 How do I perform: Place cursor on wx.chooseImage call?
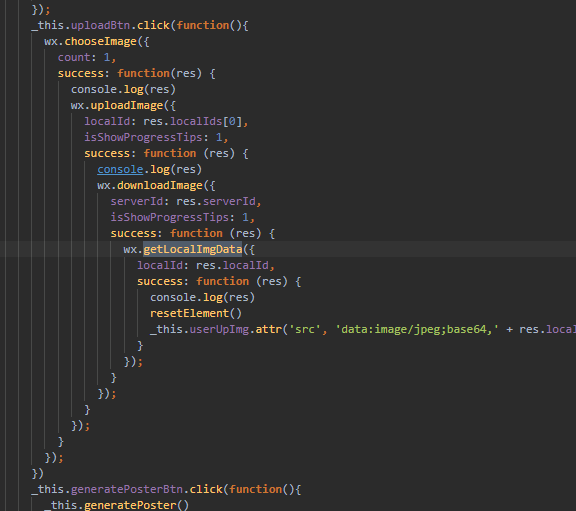97,42
